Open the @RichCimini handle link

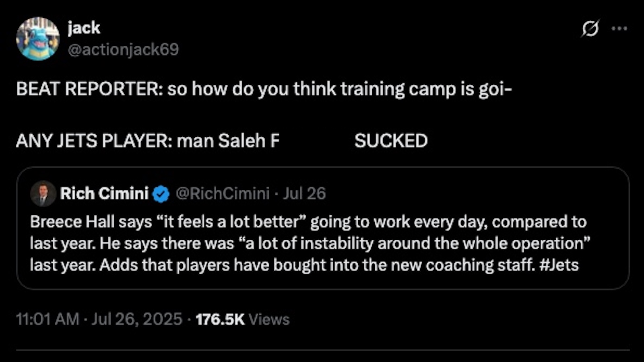pyautogui.click(x=223, y=193)
